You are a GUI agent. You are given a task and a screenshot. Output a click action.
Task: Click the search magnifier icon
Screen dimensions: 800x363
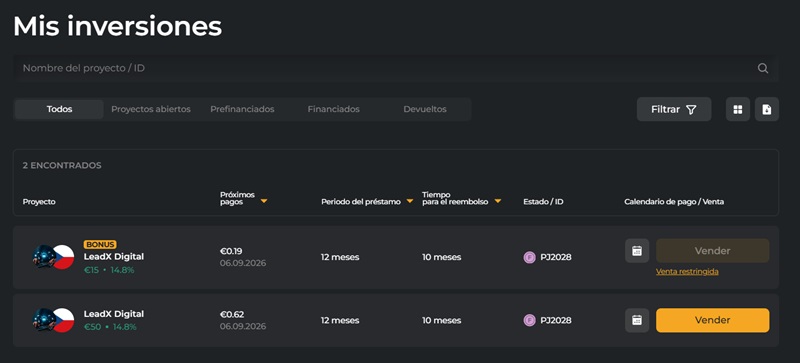763,68
